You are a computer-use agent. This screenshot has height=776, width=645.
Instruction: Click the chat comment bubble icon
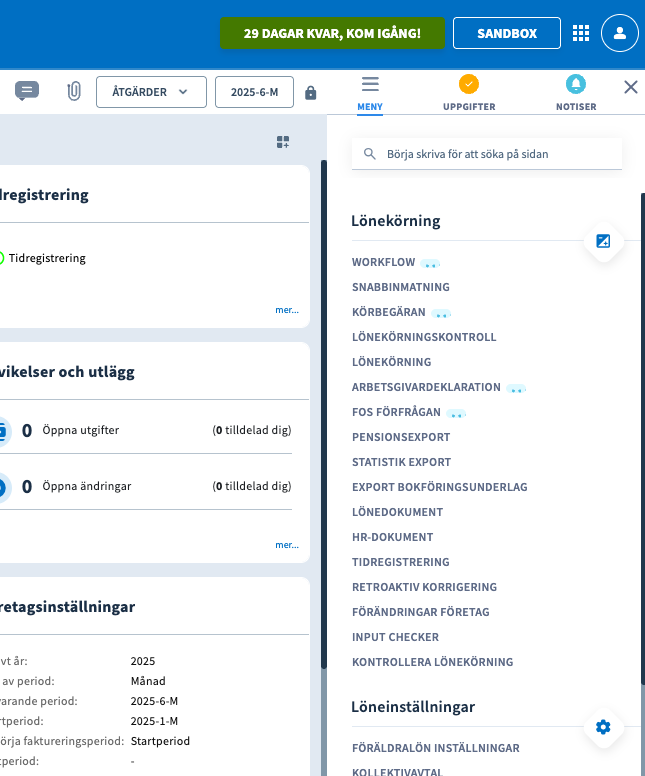pyautogui.click(x=27, y=91)
